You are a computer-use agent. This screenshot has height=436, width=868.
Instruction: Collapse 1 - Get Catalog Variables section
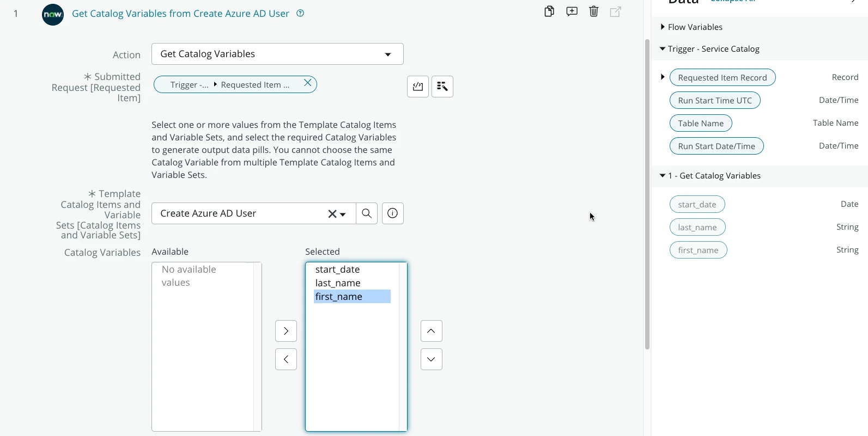point(663,175)
